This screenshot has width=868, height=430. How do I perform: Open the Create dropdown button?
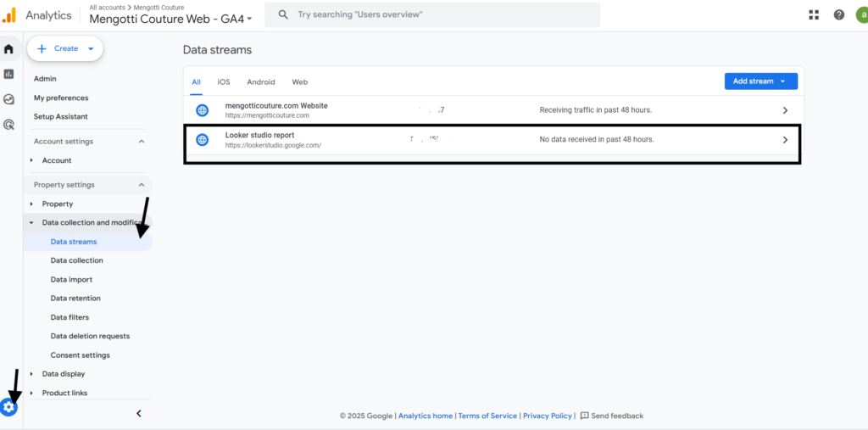click(65, 48)
